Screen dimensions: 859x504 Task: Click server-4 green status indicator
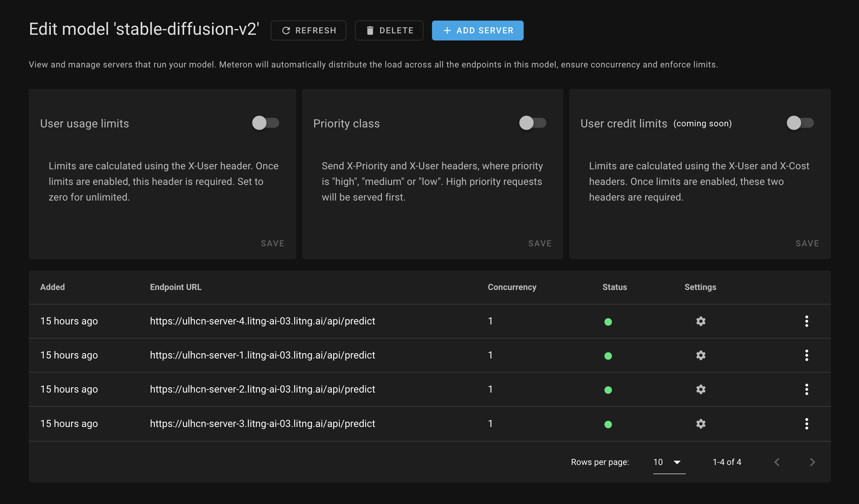coord(608,322)
